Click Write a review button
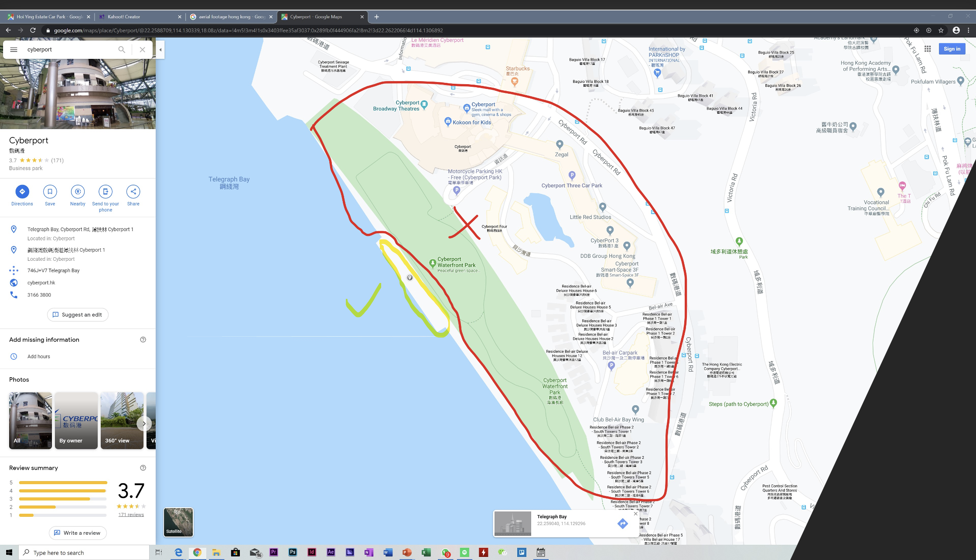976x560 pixels. pyautogui.click(x=78, y=533)
